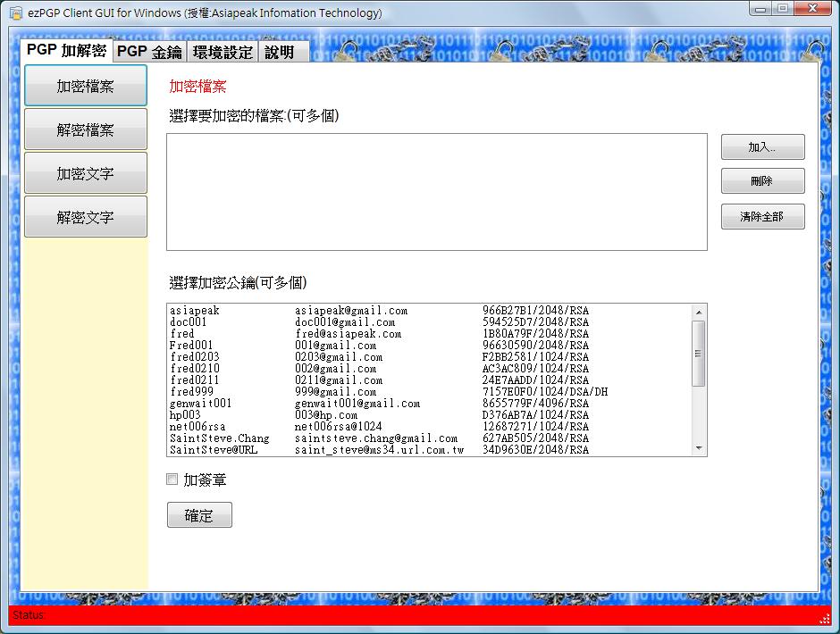840x634 pixels.
Task: Open the 環境設定 settings tab
Action: 222,51
